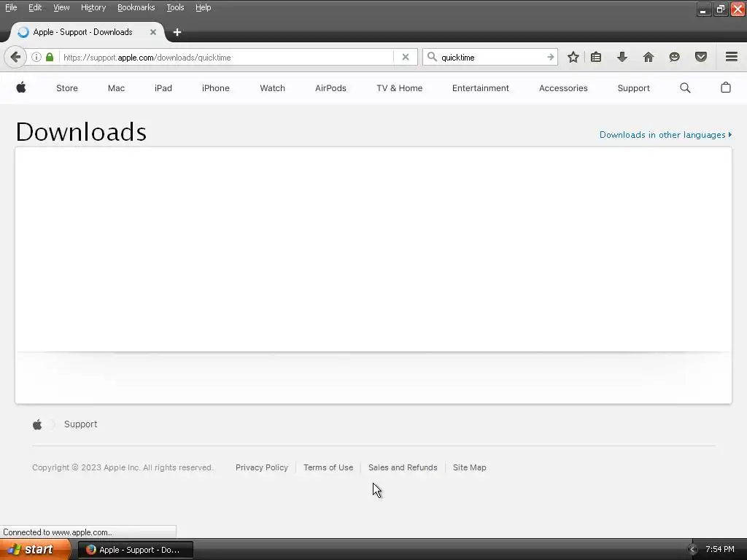Open the File menu
747x560 pixels.
coord(11,7)
